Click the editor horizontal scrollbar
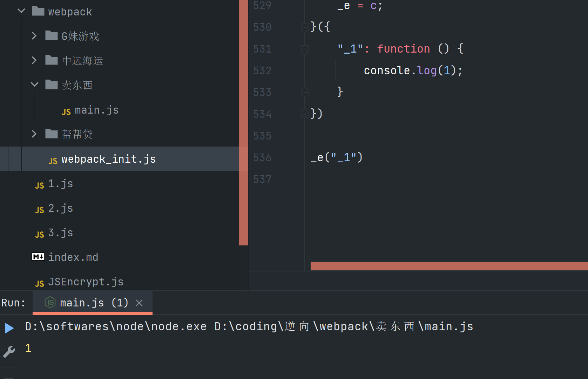The image size is (588, 379). tap(449, 266)
